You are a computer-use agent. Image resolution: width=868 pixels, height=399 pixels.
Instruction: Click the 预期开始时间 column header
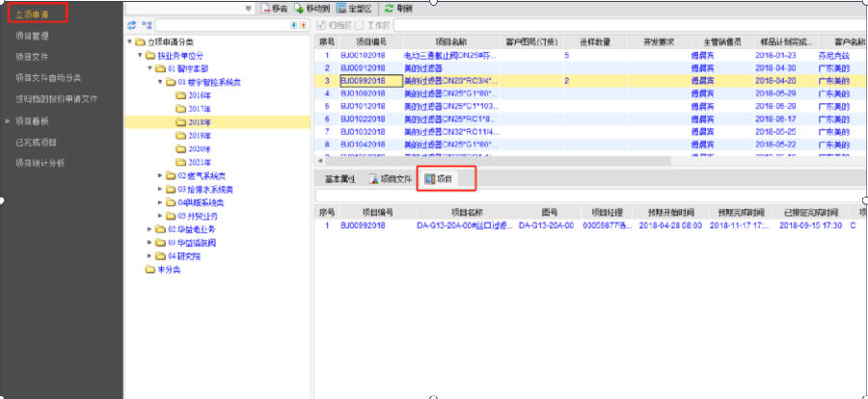671,212
